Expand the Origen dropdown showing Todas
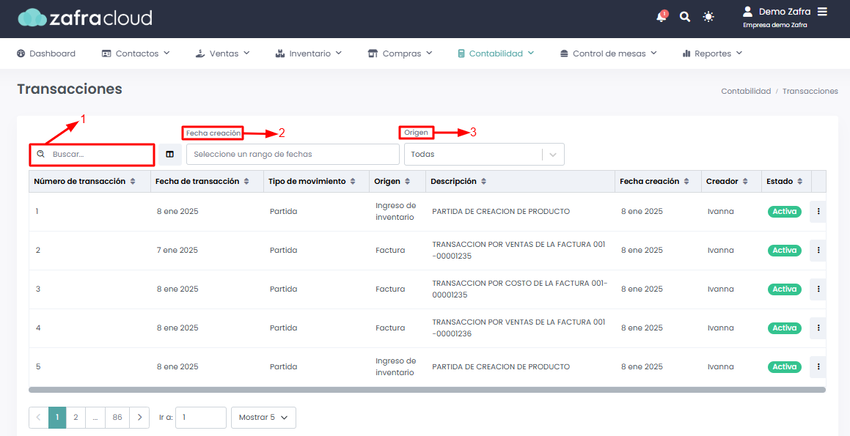Image resolution: width=850 pixels, height=436 pixels. [554, 154]
